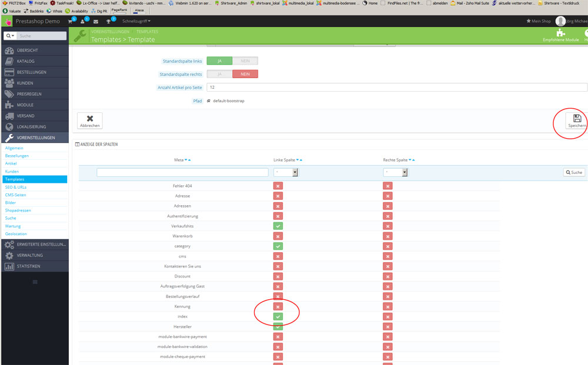Image resolution: width=588 pixels, height=365 pixels.
Task: Open Lokalisierung globe section in sidebar
Action: [x=35, y=127]
